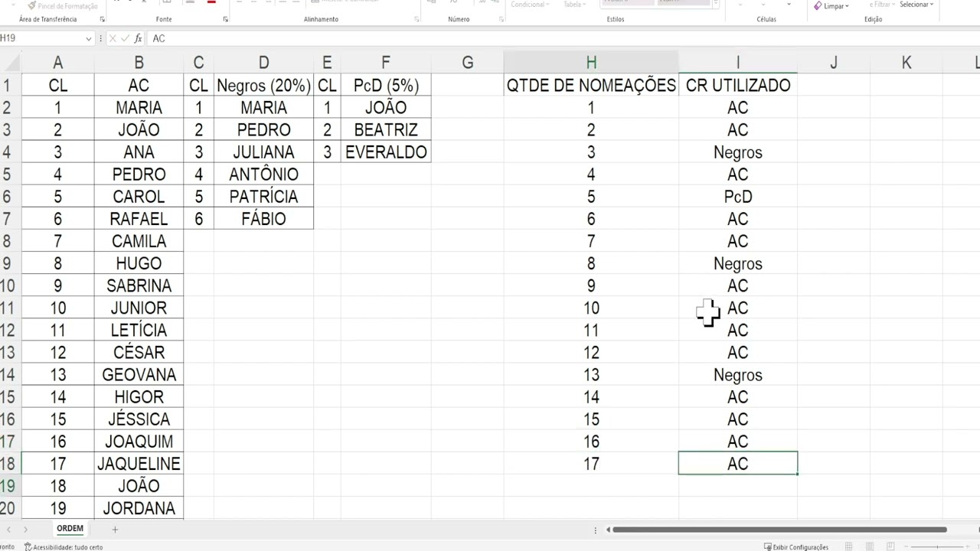Open Acessibilidade: tudo certo status

tap(64, 546)
